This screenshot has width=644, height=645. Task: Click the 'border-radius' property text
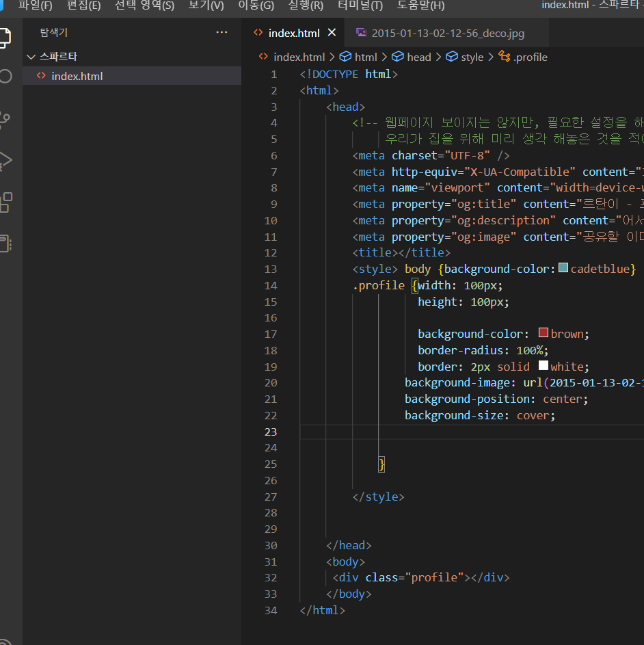461,350
